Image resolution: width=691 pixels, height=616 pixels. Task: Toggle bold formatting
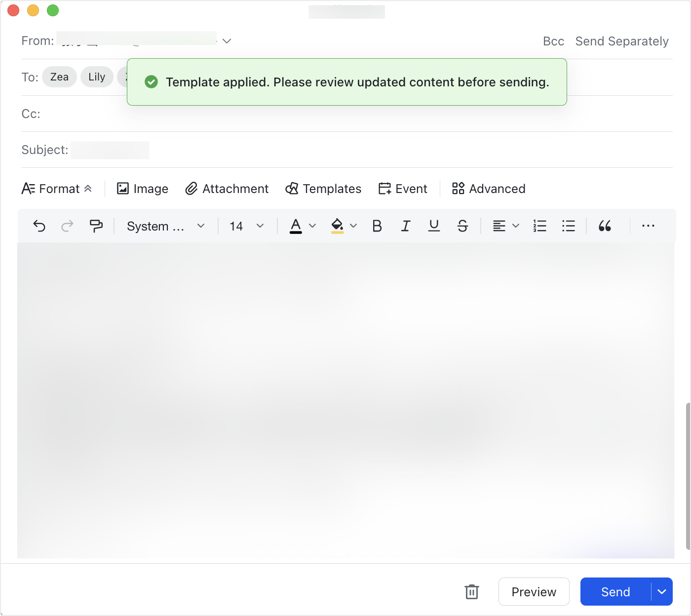click(377, 226)
